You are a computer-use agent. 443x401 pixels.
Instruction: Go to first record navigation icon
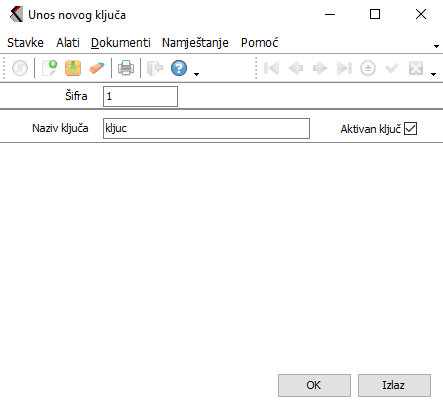point(271,68)
